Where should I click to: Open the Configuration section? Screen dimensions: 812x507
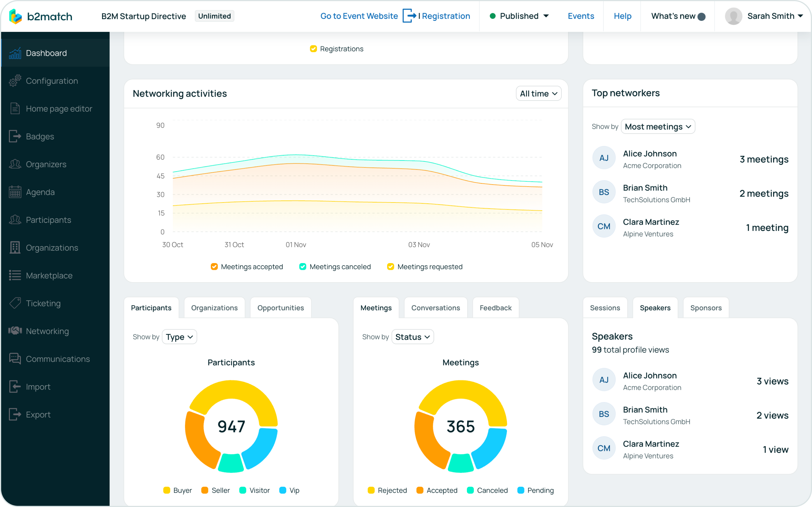click(x=52, y=81)
